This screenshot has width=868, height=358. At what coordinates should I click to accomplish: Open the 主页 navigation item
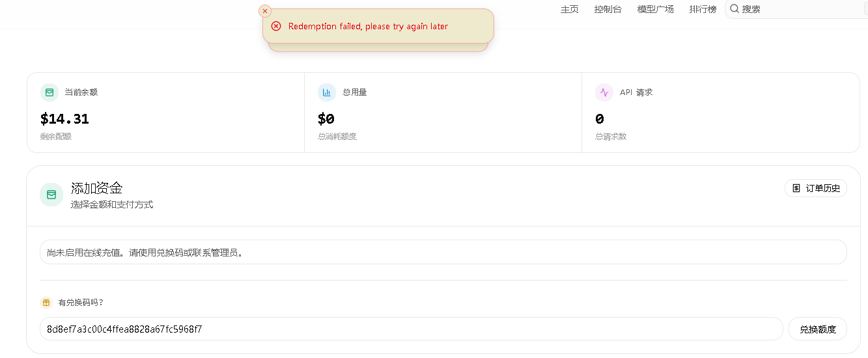click(x=570, y=9)
